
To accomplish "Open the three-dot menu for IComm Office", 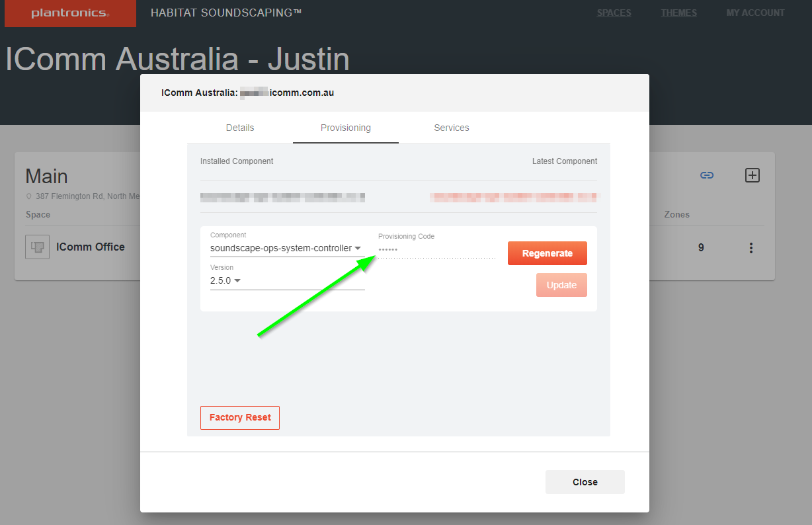I will click(x=751, y=248).
